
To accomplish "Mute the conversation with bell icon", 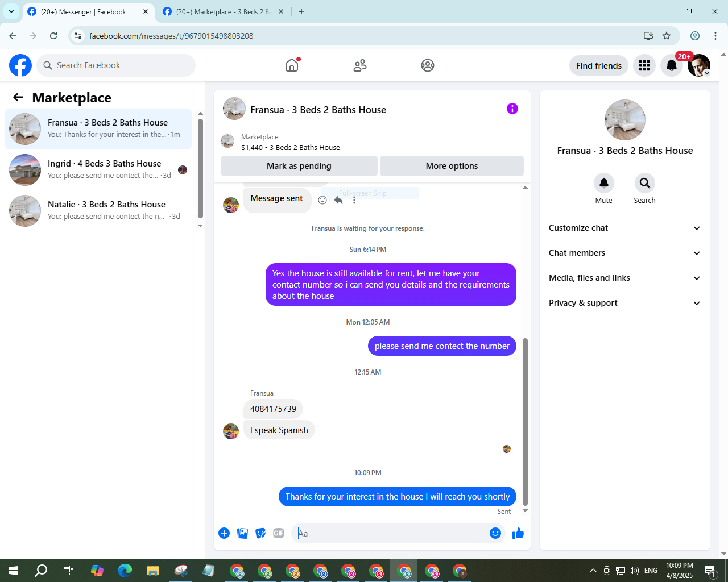I will click(604, 183).
